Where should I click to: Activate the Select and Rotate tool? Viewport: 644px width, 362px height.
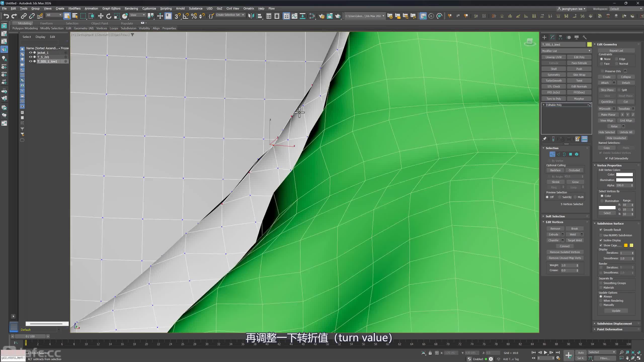point(109,16)
